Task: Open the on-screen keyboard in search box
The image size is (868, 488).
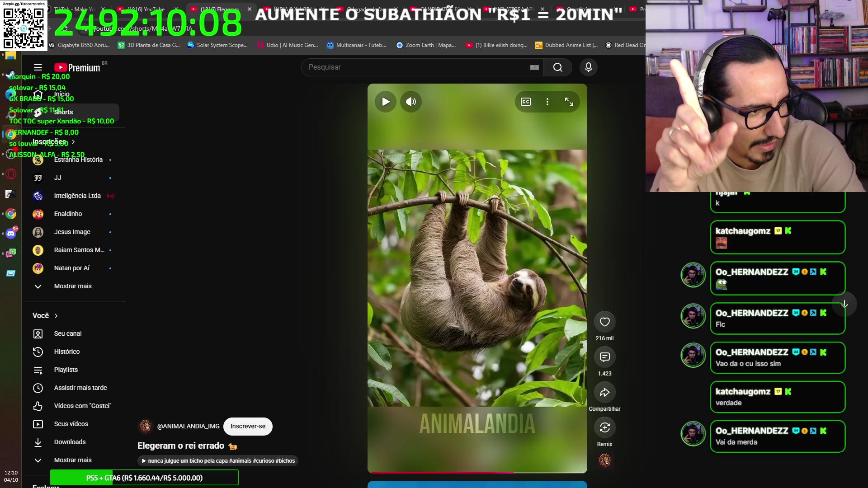Action: point(534,67)
